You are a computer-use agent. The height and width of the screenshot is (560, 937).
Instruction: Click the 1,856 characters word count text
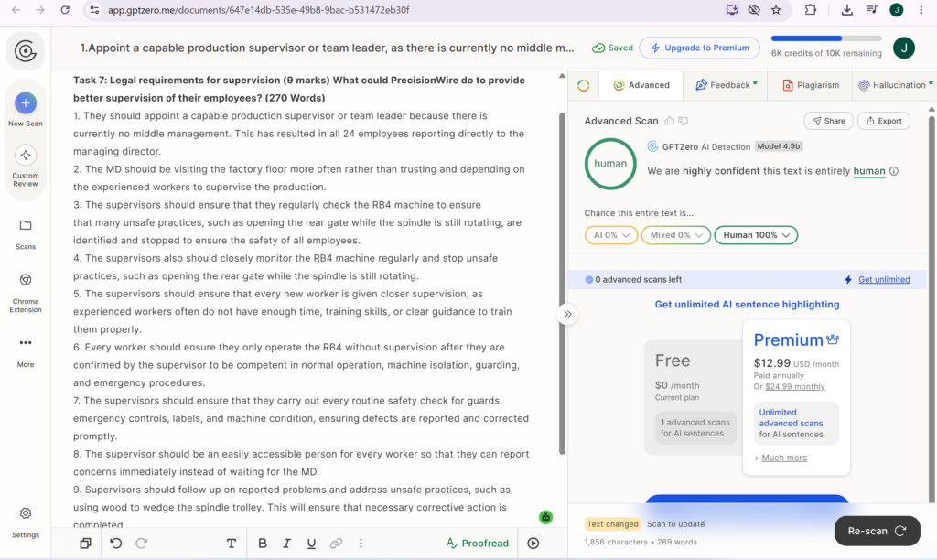click(x=641, y=542)
